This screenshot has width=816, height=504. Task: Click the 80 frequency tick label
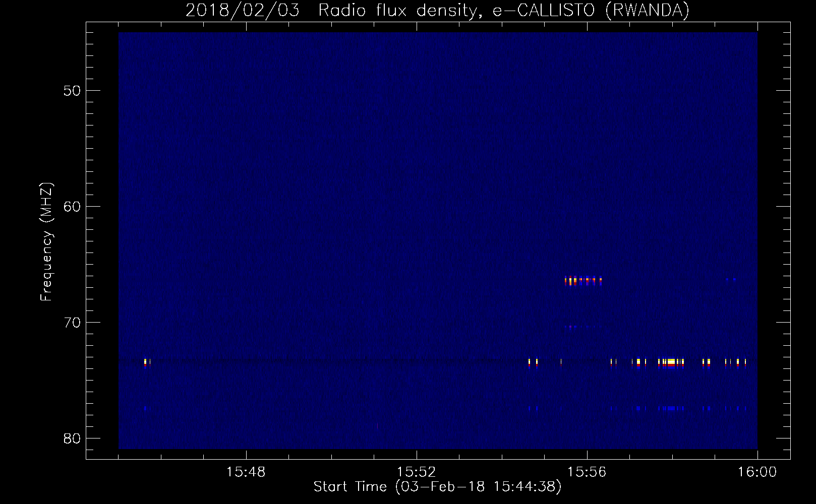(x=72, y=438)
